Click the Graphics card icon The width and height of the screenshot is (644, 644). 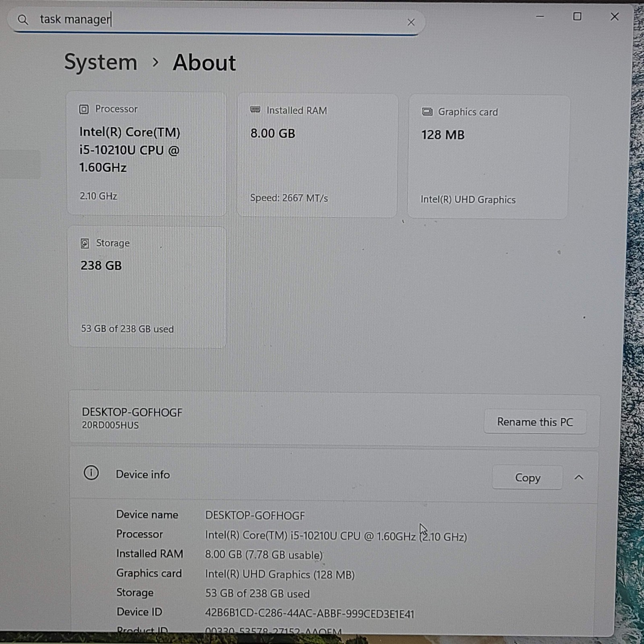[x=427, y=112]
